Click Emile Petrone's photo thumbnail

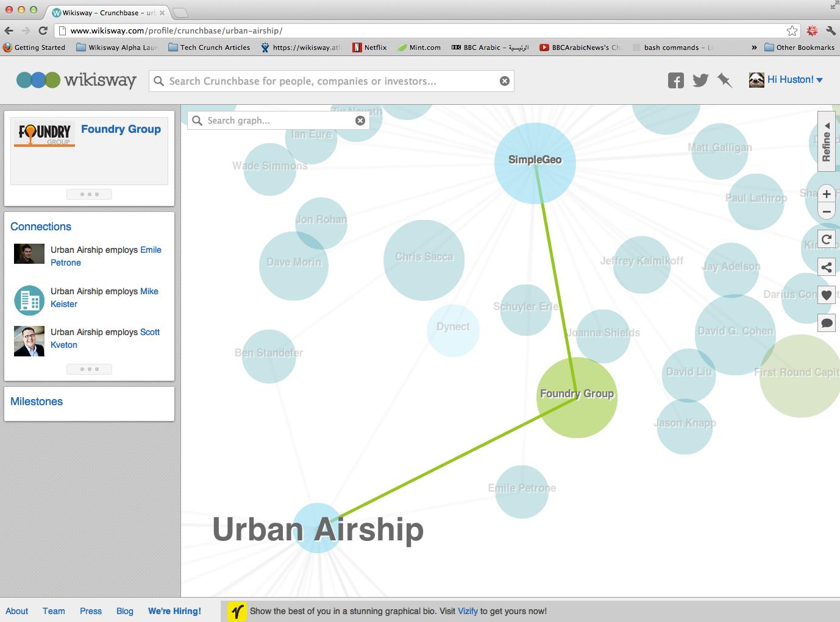[x=29, y=254]
